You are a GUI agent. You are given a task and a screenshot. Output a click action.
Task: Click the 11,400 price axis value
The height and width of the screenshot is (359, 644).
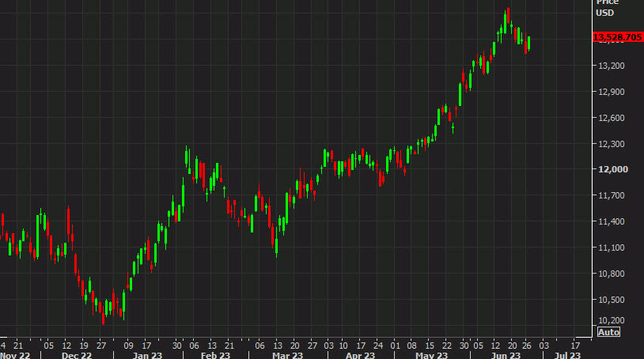coord(611,221)
